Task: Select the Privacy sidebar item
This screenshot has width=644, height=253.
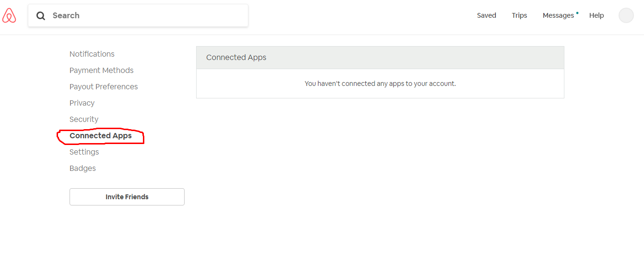Action: [x=82, y=103]
